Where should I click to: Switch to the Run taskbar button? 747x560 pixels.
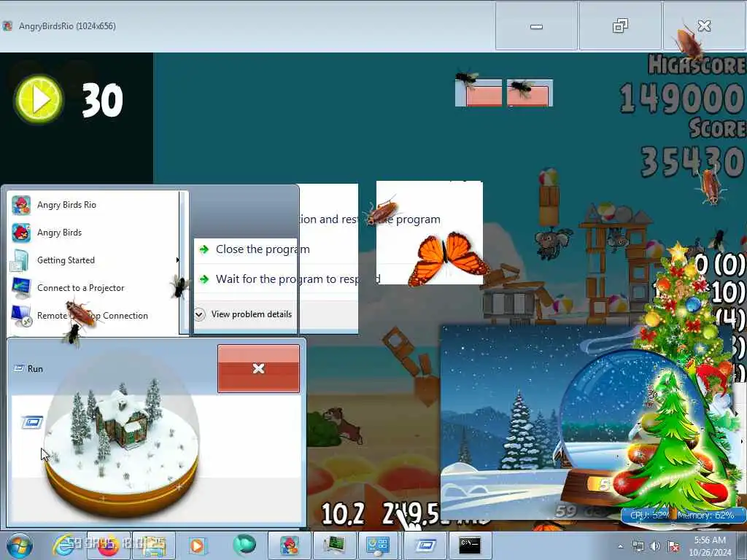pyautogui.click(x=425, y=545)
